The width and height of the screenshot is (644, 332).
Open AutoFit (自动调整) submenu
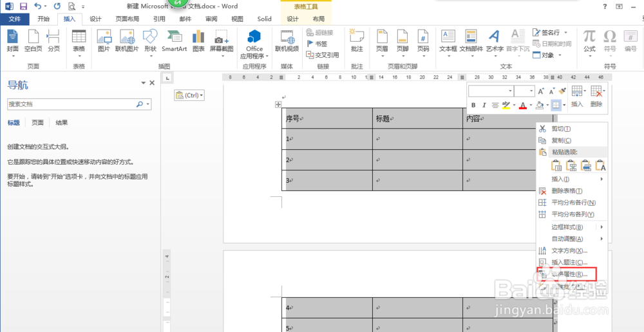[572, 239]
